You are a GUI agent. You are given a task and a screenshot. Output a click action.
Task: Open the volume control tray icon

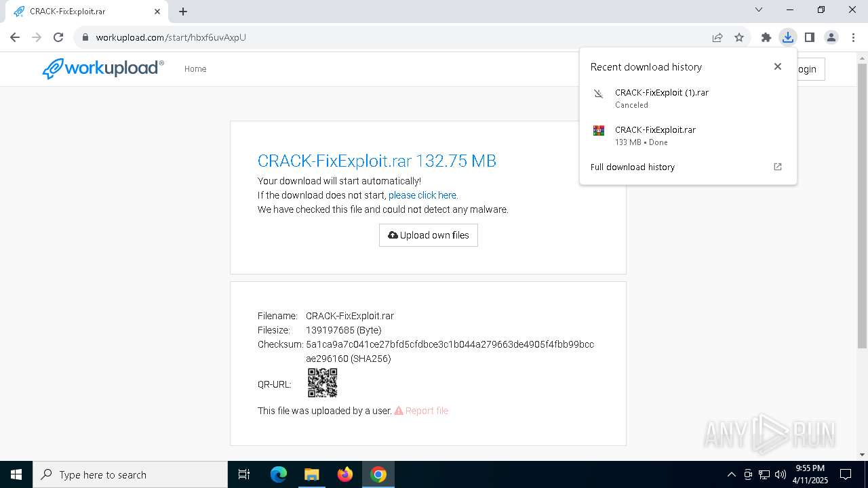[x=781, y=474]
